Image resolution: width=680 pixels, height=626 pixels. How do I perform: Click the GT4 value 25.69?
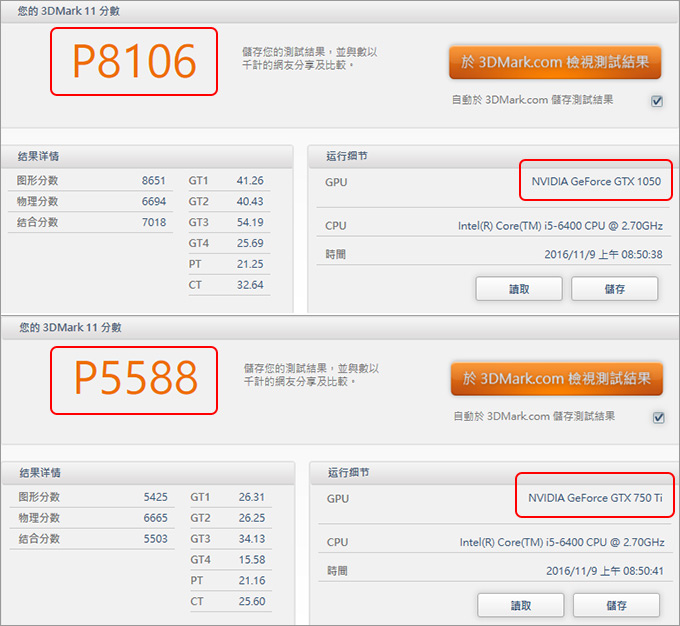(250, 243)
